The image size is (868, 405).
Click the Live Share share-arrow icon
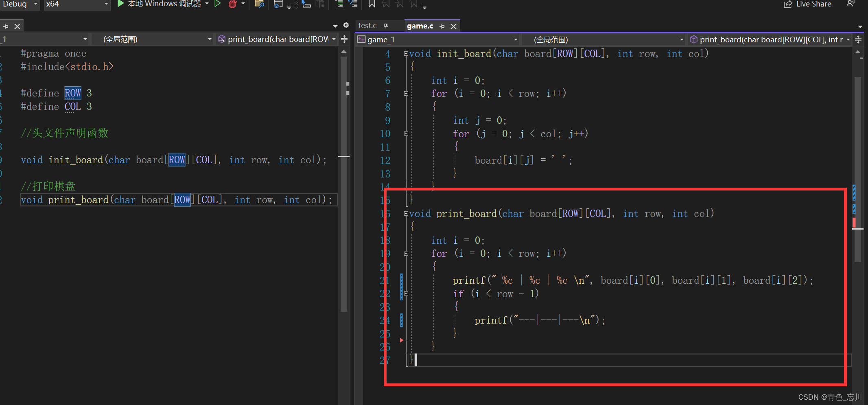[788, 4]
